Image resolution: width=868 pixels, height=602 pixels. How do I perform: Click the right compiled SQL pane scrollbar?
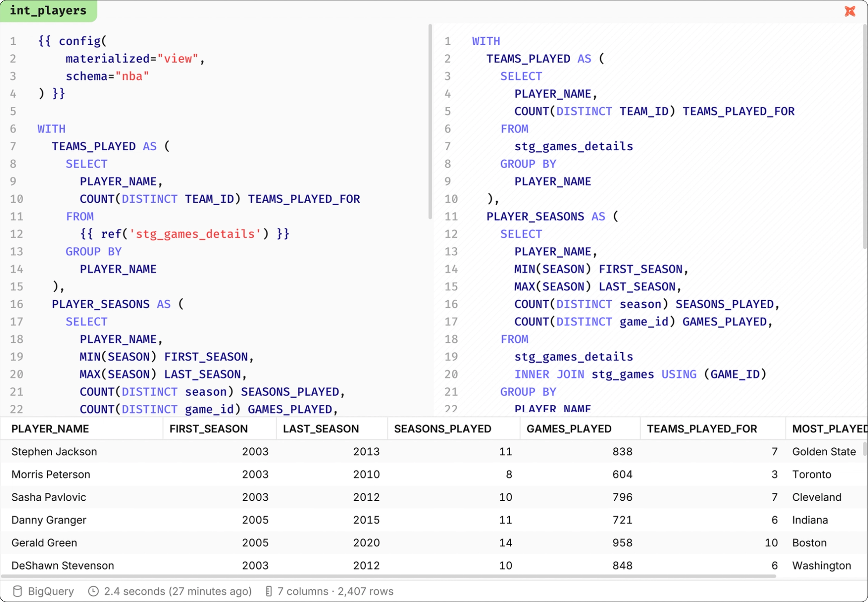pos(864,136)
